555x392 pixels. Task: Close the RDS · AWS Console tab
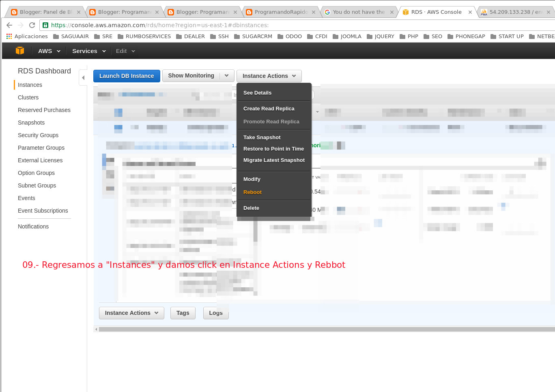pyautogui.click(x=470, y=12)
